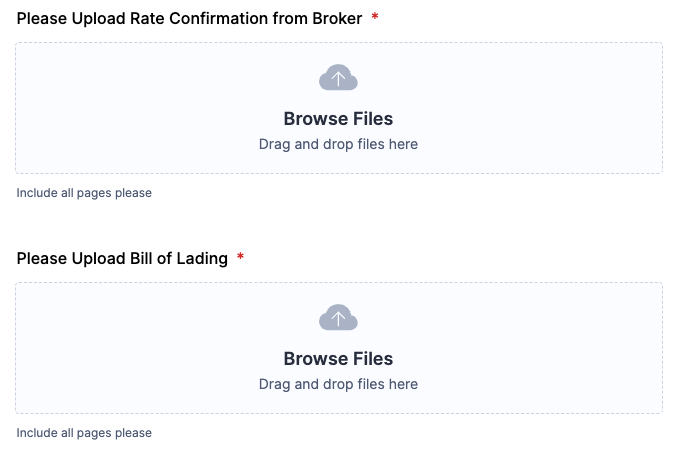This screenshot has height=454, width=691.
Task: Open the Bill of Lading dashed upload dropzone
Action: [339, 348]
